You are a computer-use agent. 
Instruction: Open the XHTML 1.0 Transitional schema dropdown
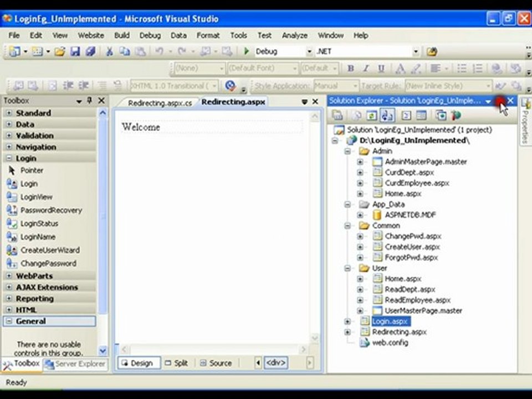(x=214, y=86)
